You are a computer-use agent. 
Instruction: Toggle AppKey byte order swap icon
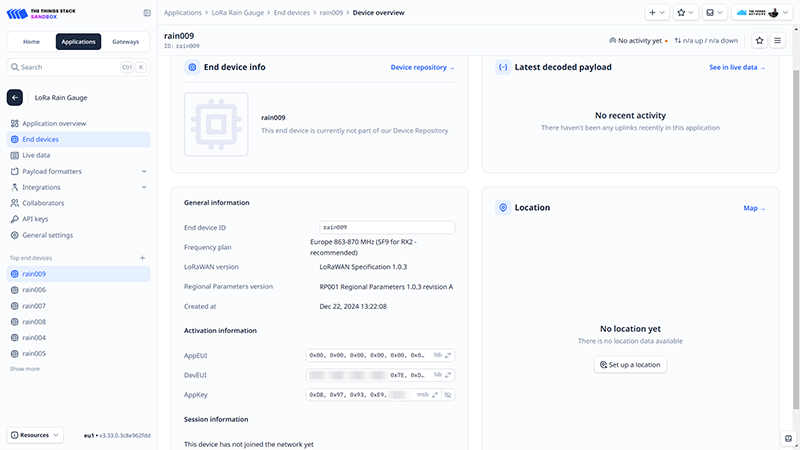(x=435, y=395)
